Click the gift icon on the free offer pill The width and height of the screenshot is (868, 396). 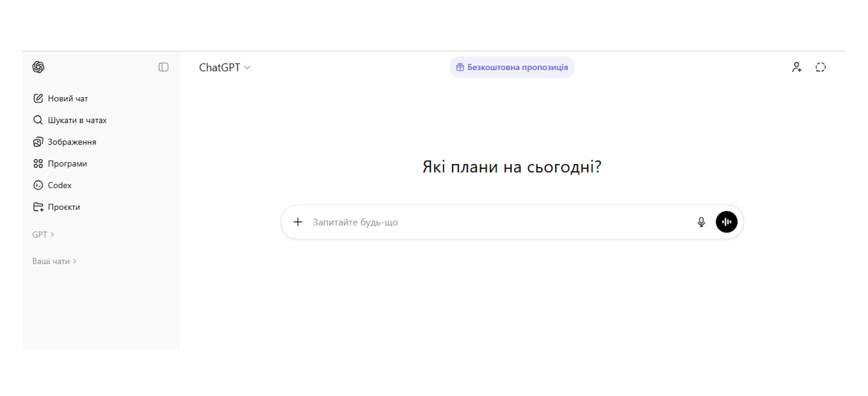point(460,67)
